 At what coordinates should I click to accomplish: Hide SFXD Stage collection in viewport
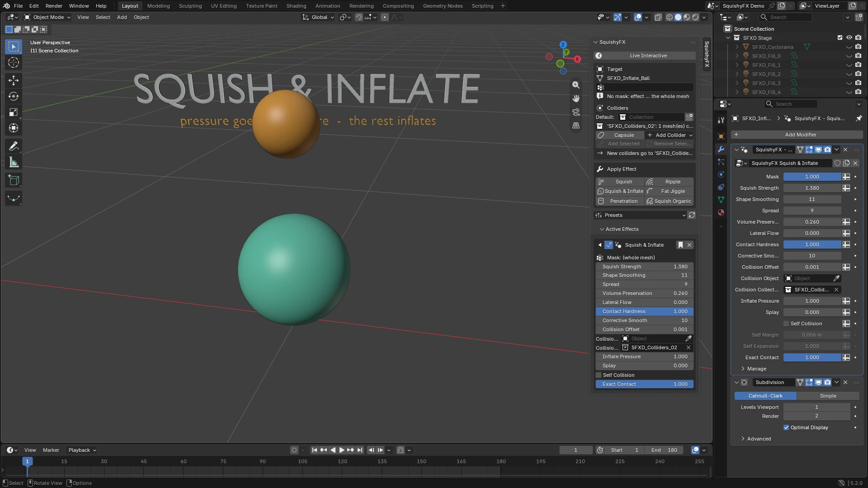coord(849,38)
